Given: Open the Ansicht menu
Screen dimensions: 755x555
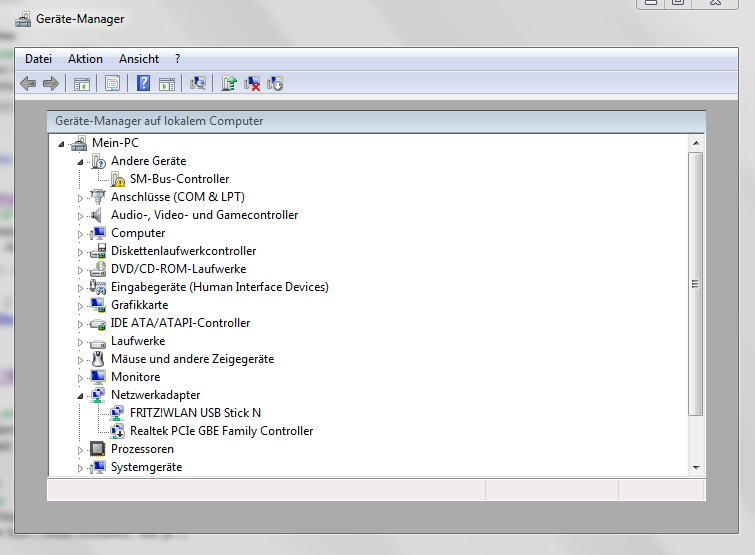Looking at the screenshot, I should pos(139,59).
